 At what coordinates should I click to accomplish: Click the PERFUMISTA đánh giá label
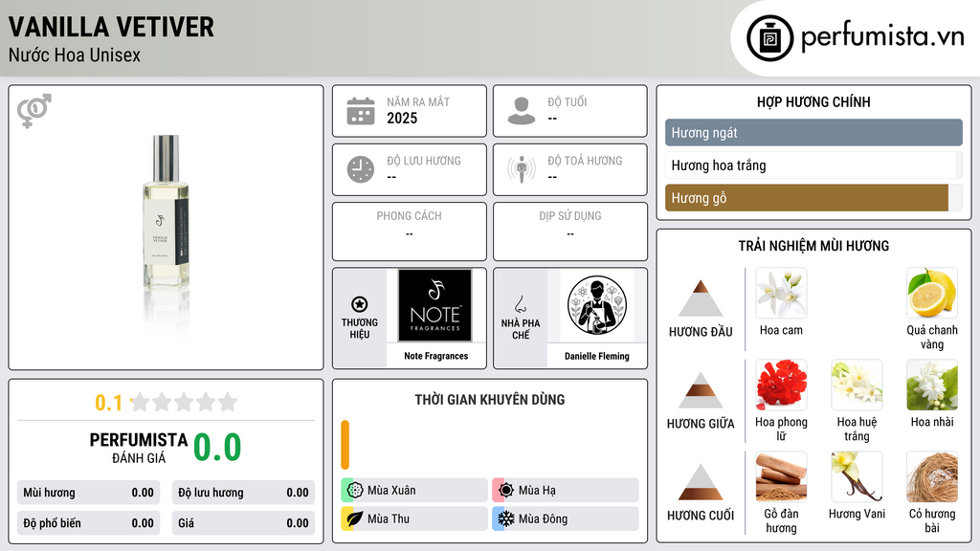(x=139, y=448)
